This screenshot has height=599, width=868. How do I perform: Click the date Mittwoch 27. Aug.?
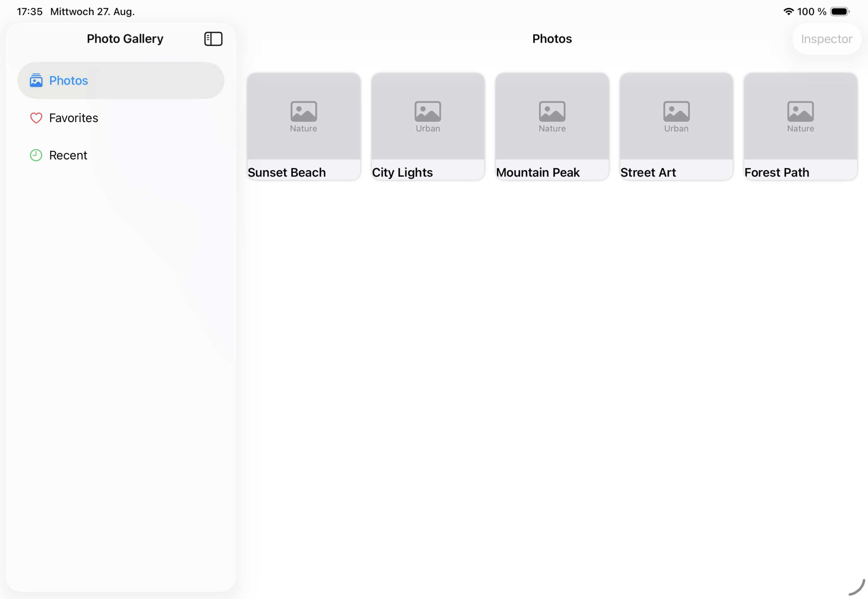tap(92, 12)
